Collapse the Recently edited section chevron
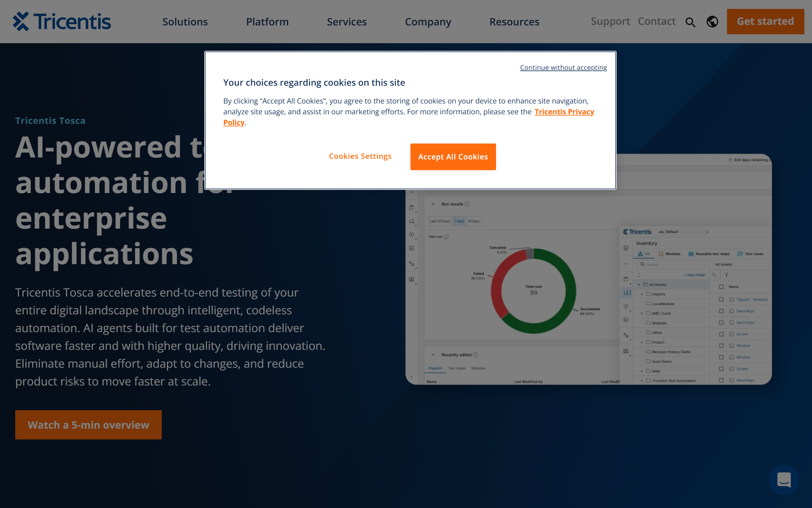This screenshot has width=812, height=508. click(x=433, y=355)
